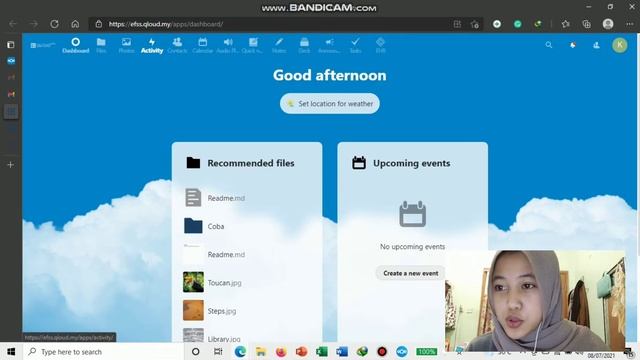Open the Calendar app in top navigation

point(202,45)
